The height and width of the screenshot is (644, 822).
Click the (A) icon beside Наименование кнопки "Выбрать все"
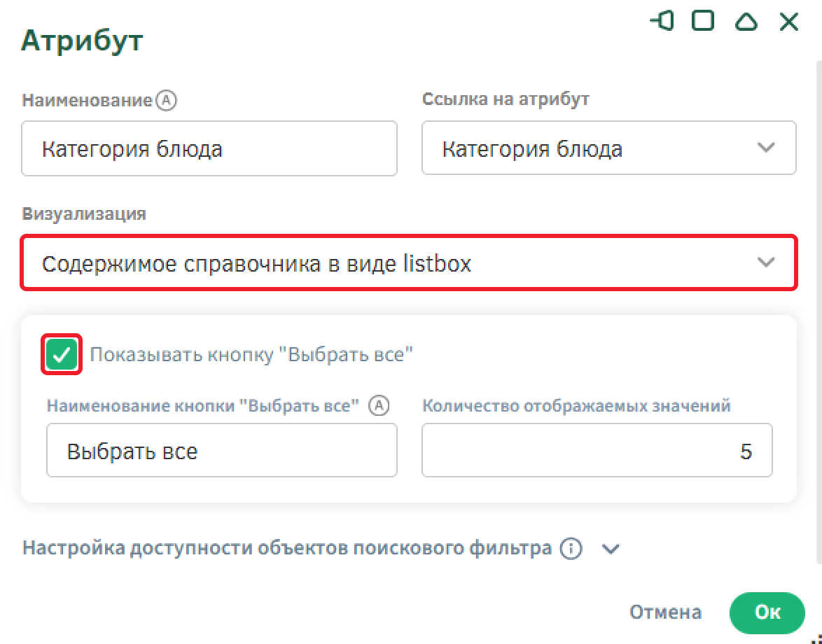tap(379, 405)
